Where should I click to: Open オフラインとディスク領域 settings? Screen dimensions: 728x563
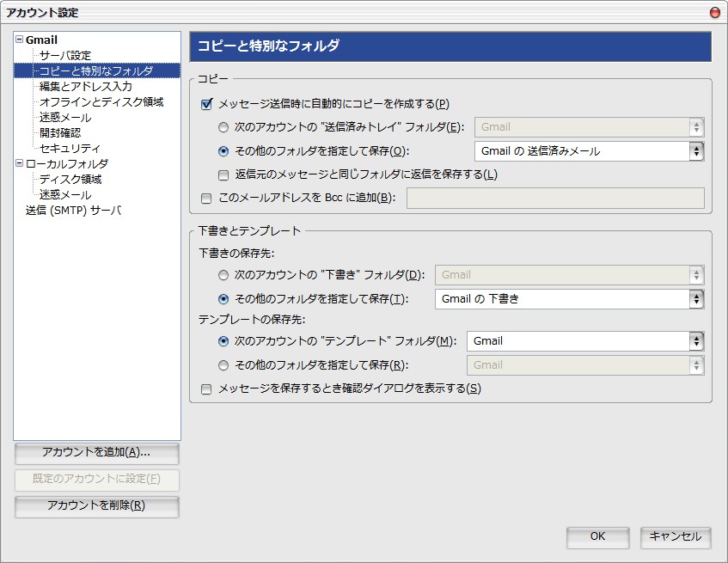[101, 101]
